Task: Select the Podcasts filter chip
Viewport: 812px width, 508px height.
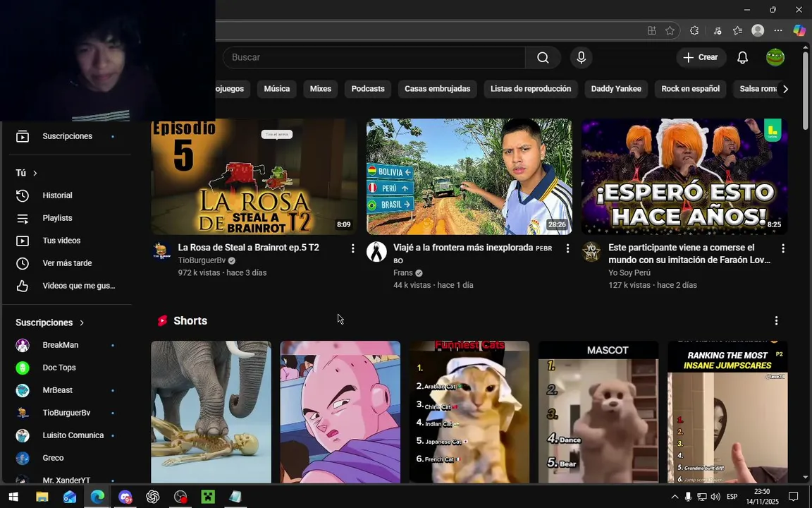Action: (368, 89)
